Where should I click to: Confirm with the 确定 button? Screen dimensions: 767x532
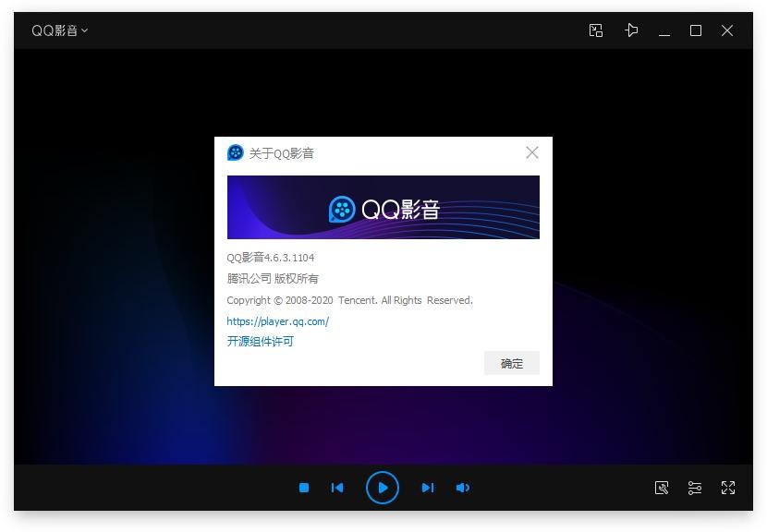coord(512,363)
